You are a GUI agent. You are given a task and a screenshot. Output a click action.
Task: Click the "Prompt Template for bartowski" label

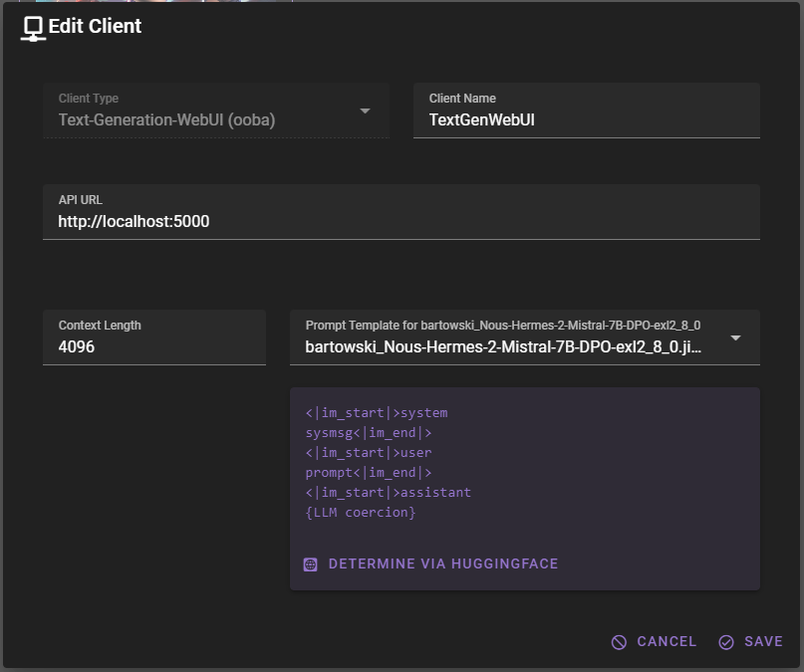[x=502, y=326]
